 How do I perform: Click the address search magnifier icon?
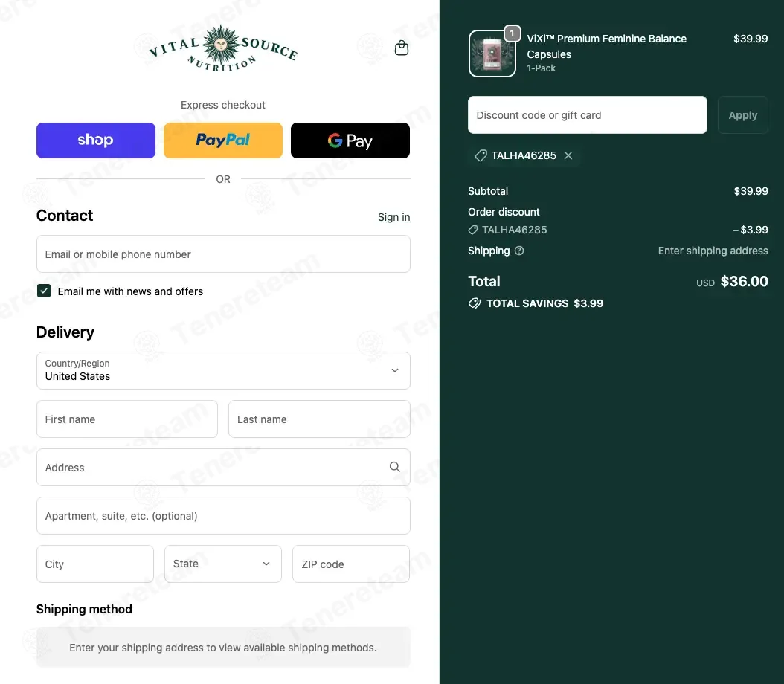point(394,467)
